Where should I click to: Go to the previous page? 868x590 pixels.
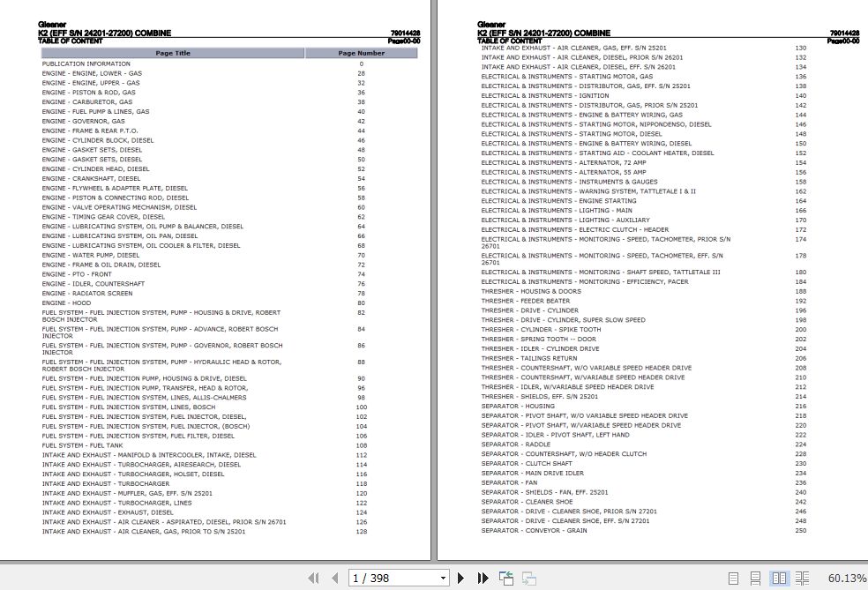335,579
